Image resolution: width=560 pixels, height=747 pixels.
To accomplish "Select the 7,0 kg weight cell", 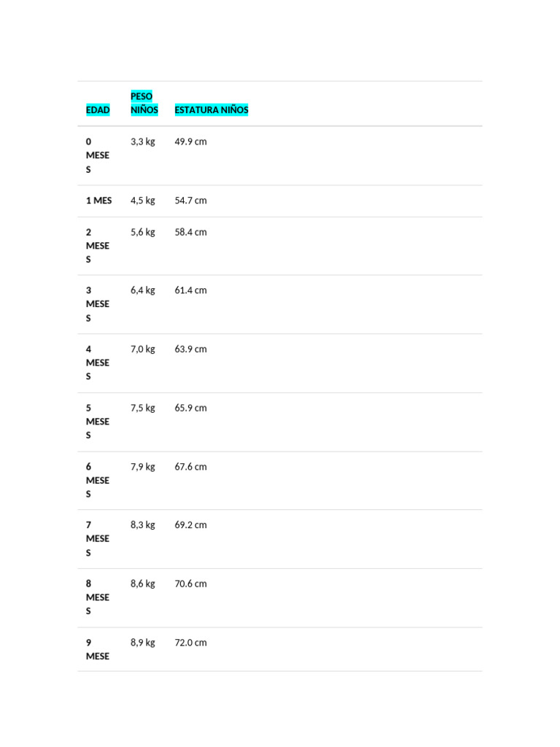I will coord(143,349).
